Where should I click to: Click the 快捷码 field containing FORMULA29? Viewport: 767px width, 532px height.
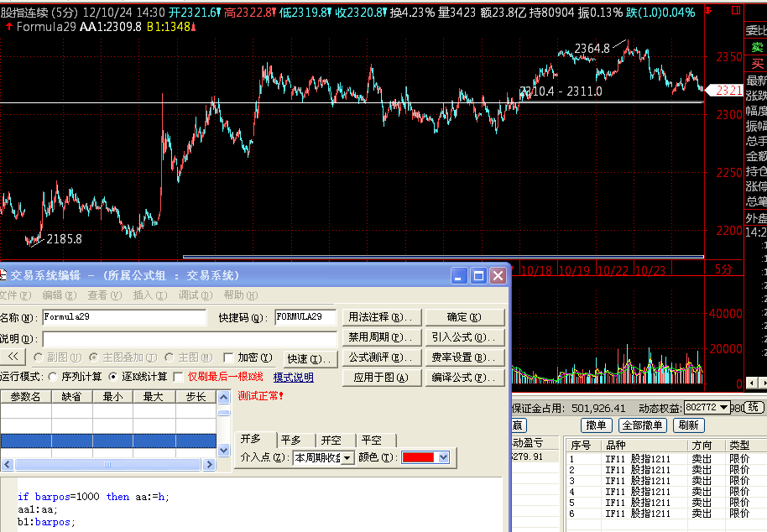pos(305,317)
